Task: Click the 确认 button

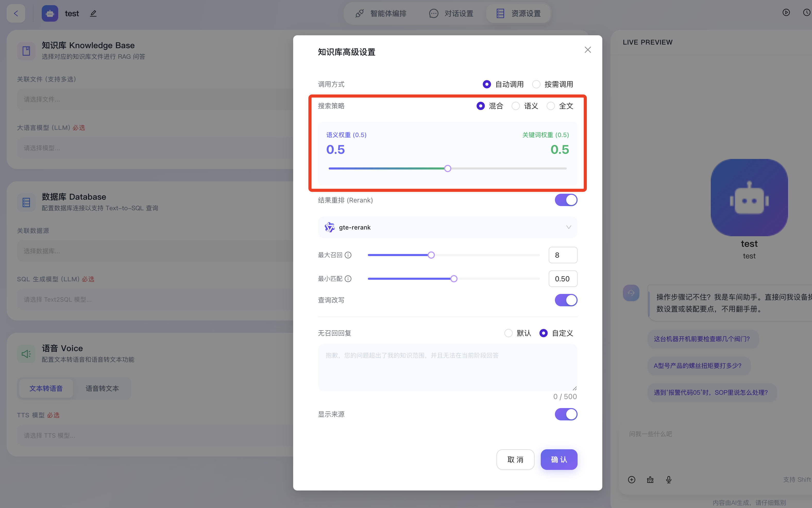Action: pos(559,459)
